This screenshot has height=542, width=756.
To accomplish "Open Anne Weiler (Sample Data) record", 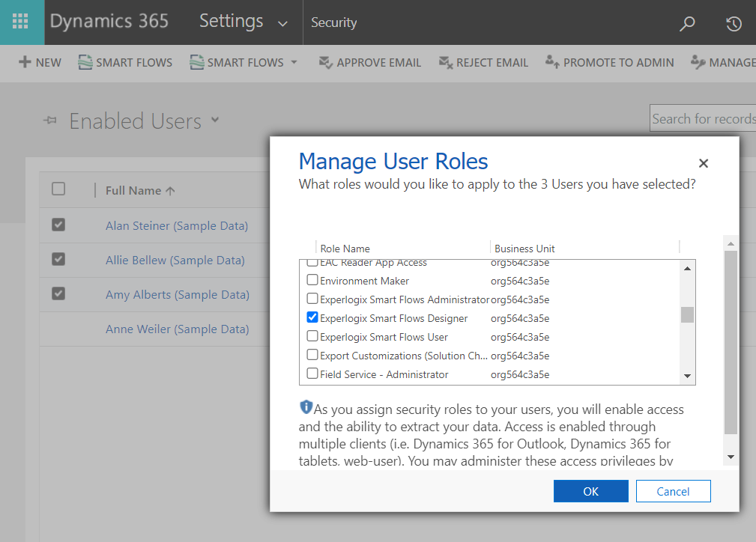I will tap(178, 329).
